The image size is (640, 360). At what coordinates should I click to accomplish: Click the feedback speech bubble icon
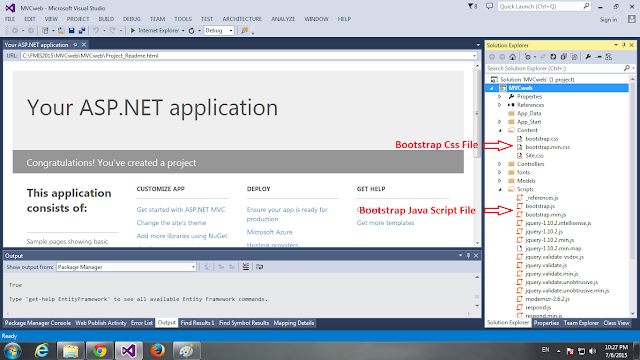coord(489,7)
